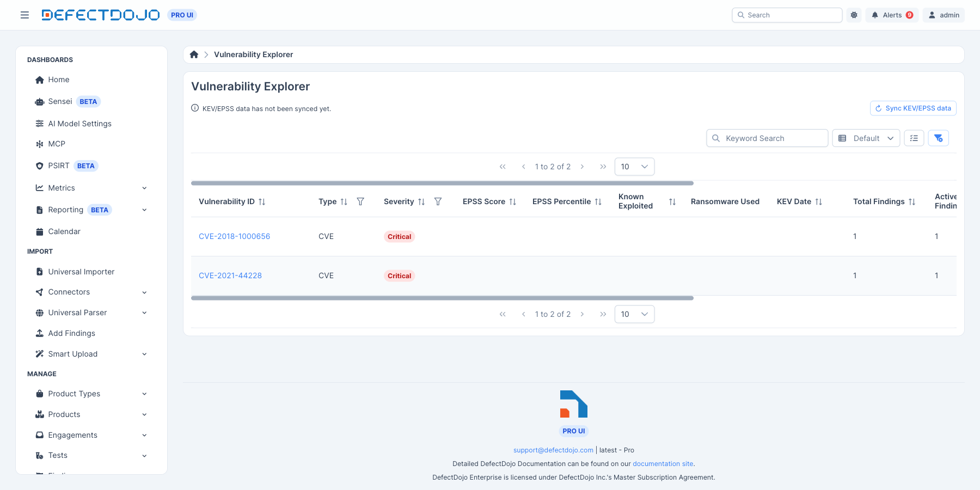Image resolution: width=980 pixels, height=490 pixels.
Task: Click the DefectDojo logo
Action: [x=101, y=15]
